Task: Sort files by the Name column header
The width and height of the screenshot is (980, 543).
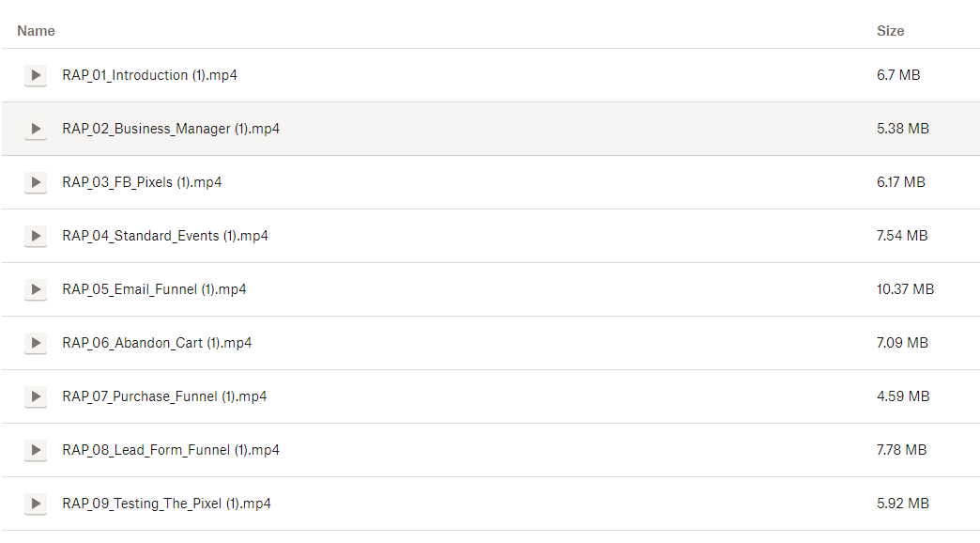Action: coord(36,31)
